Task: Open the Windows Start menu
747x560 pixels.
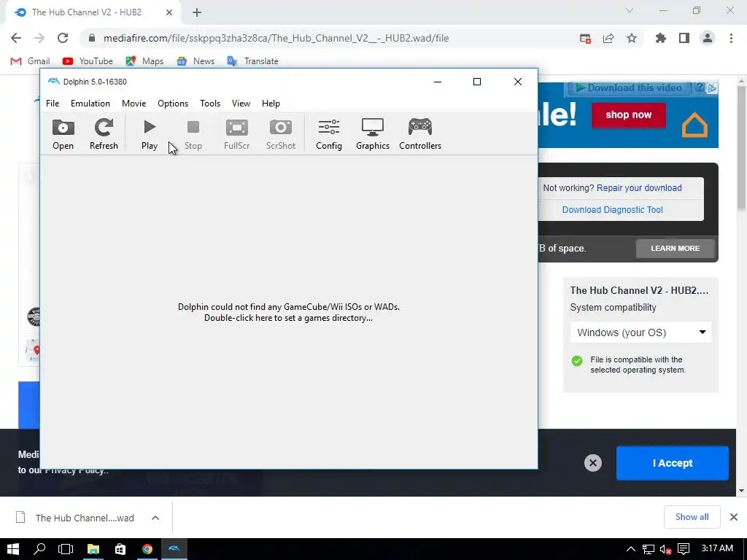Action: (x=13, y=549)
